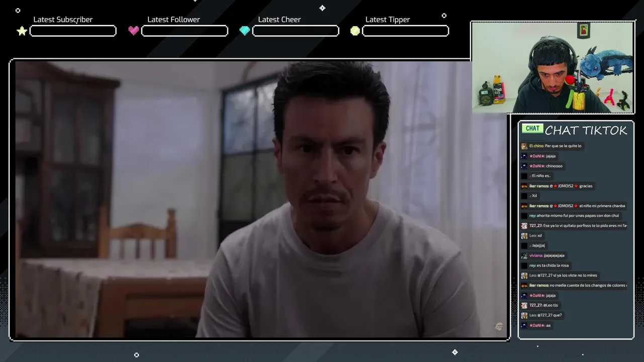Click Leo's avatar beside 'xd' message
644x362 pixels.
(524, 236)
